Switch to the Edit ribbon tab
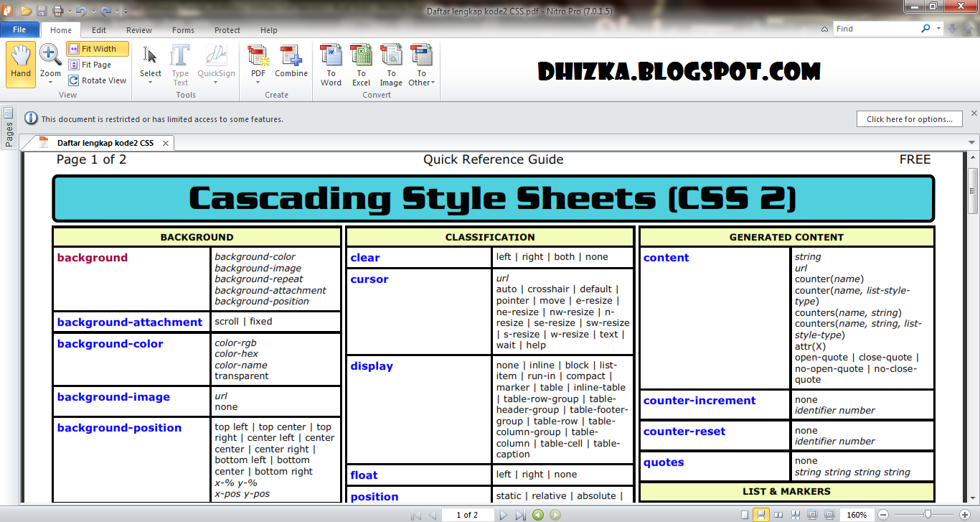 (99, 30)
